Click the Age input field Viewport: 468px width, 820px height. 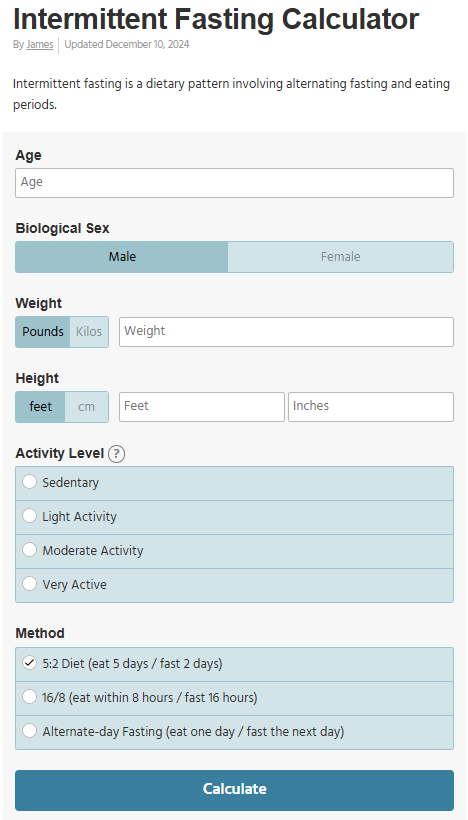pos(234,183)
